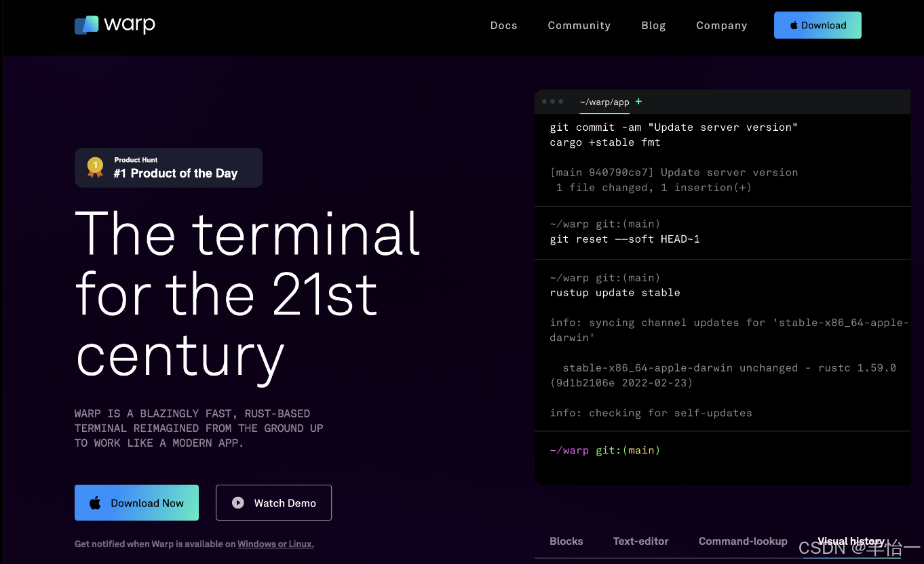Screen dimensions: 924x564
Task: Click the 'rustup update stable' command
Action: 615,293
